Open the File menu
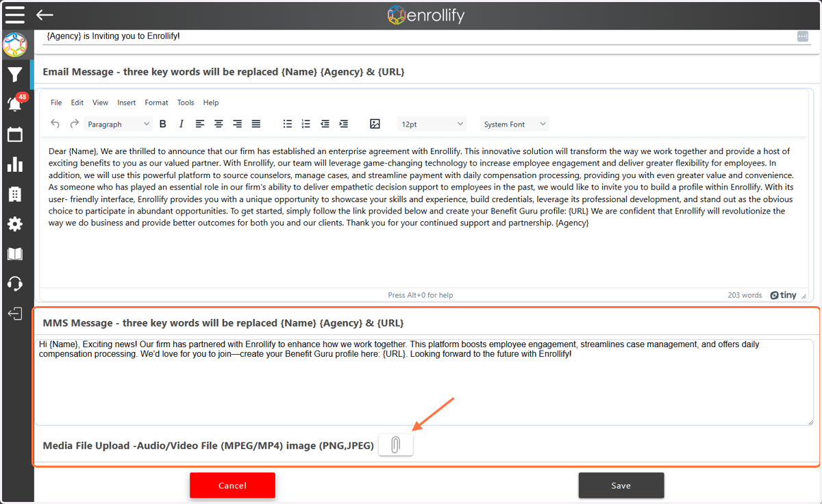The image size is (822, 504). click(56, 103)
